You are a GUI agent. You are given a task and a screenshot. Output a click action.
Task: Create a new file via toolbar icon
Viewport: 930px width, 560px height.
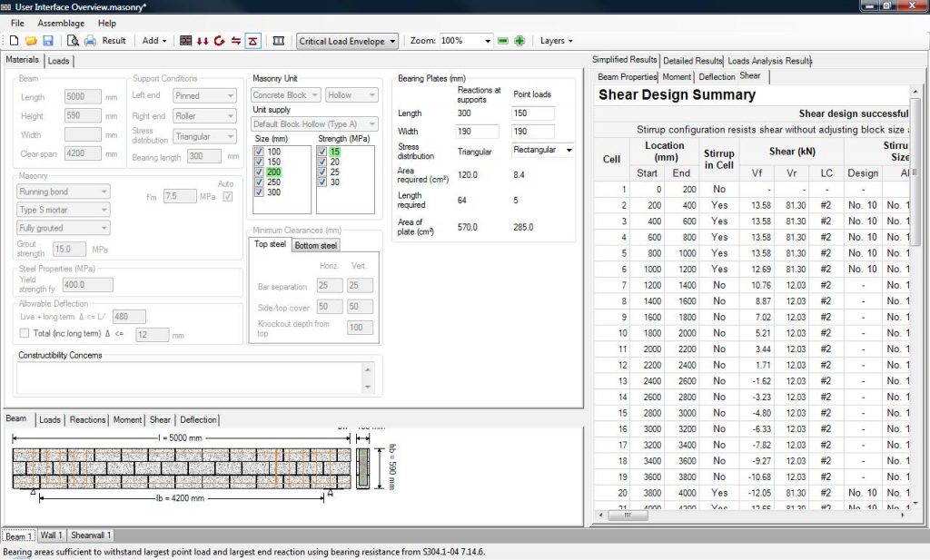[13, 41]
